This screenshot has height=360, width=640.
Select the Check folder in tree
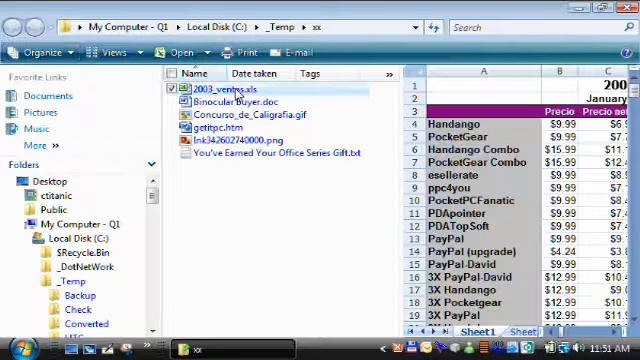click(78, 309)
